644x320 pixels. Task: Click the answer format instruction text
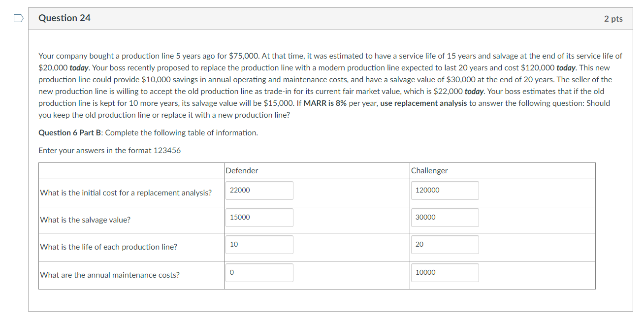coord(109,151)
